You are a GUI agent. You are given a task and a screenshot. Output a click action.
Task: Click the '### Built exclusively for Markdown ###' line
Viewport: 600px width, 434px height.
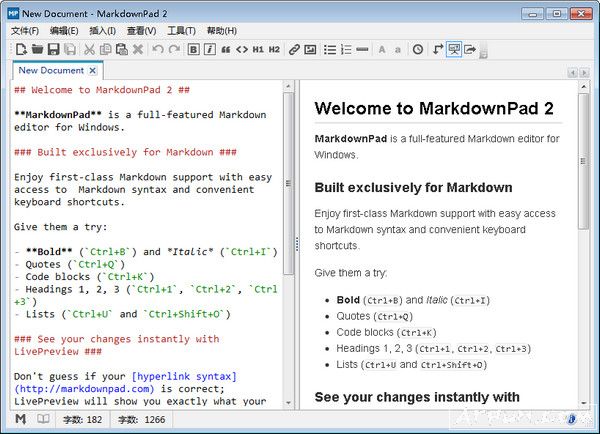click(125, 152)
